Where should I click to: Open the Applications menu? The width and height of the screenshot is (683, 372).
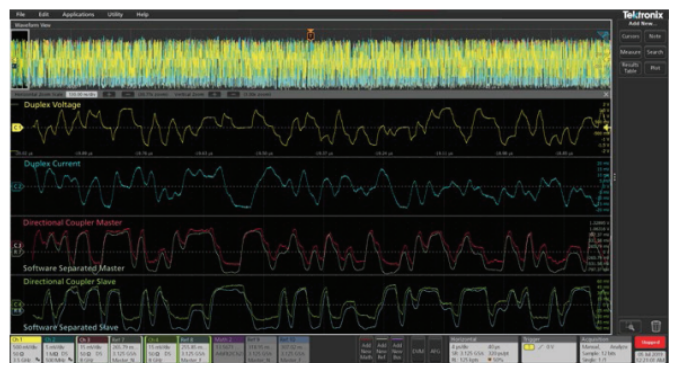pos(78,14)
